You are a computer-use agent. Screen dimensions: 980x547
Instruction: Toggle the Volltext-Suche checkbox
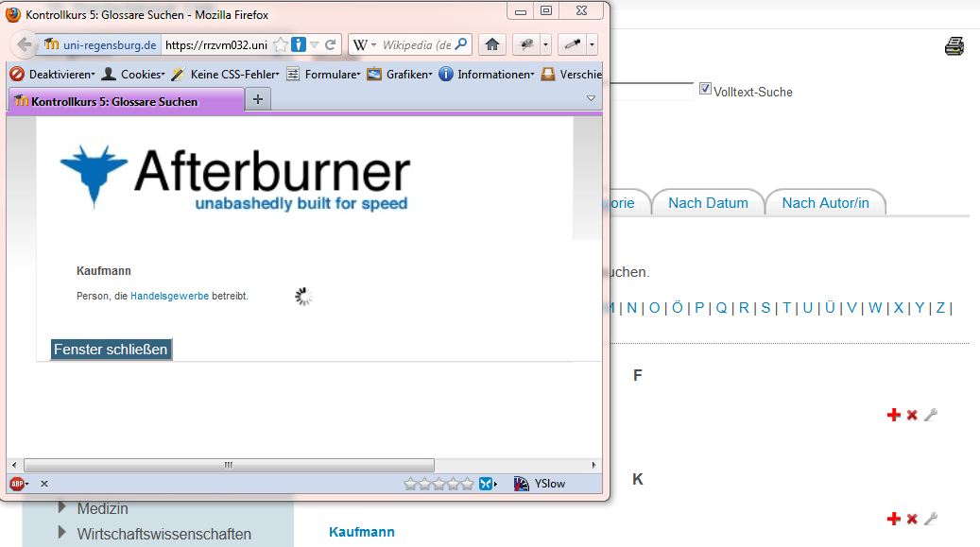point(705,89)
